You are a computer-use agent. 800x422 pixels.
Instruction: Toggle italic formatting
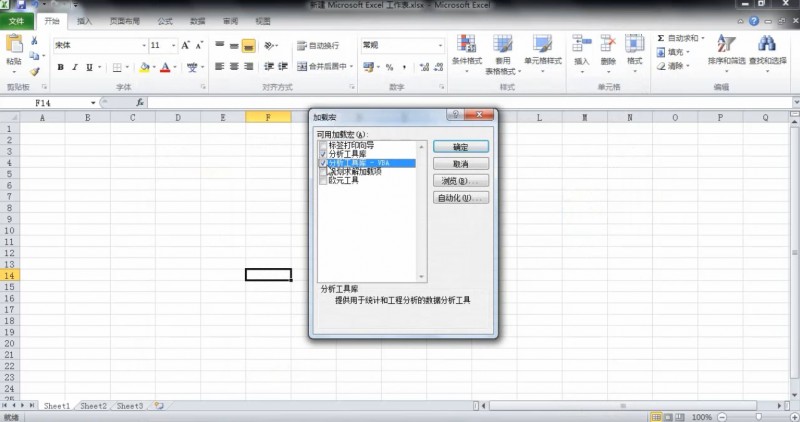pos(74,67)
